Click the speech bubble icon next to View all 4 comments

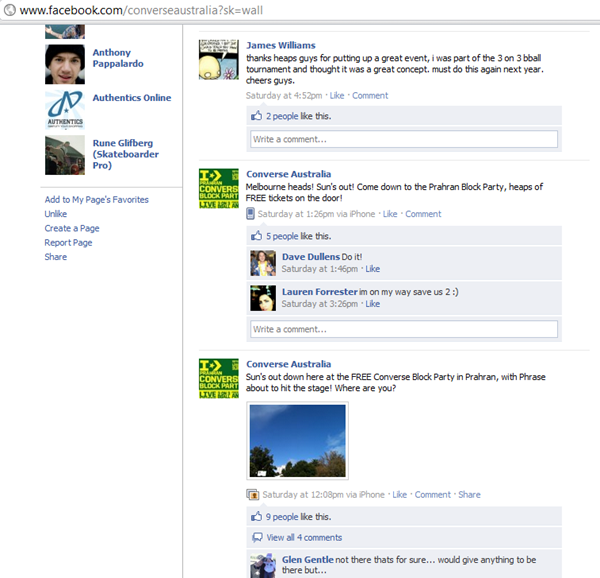point(257,537)
